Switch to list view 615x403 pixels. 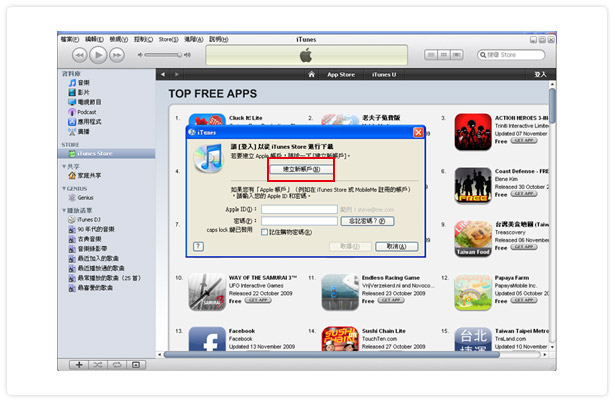point(431,55)
